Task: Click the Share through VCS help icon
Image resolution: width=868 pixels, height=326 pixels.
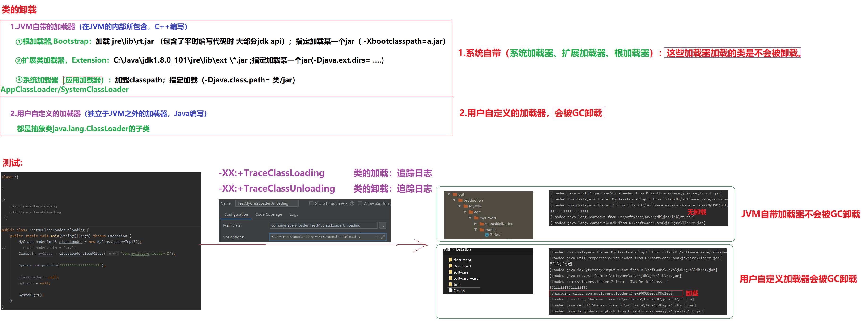Action: click(x=352, y=204)
